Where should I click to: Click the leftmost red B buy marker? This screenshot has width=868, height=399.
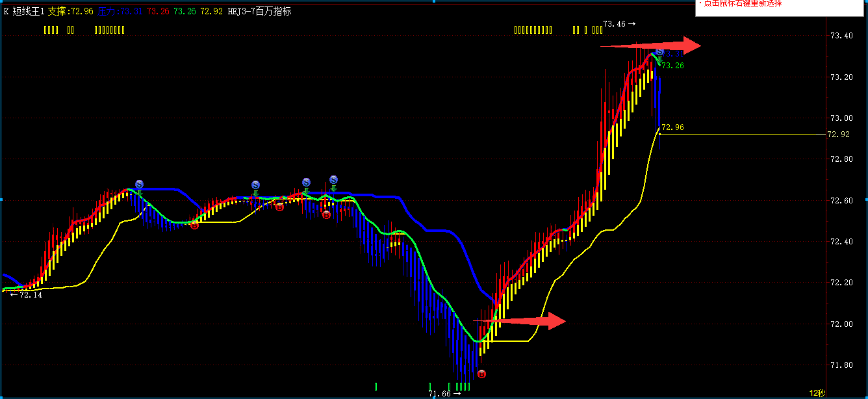point(194,225)
